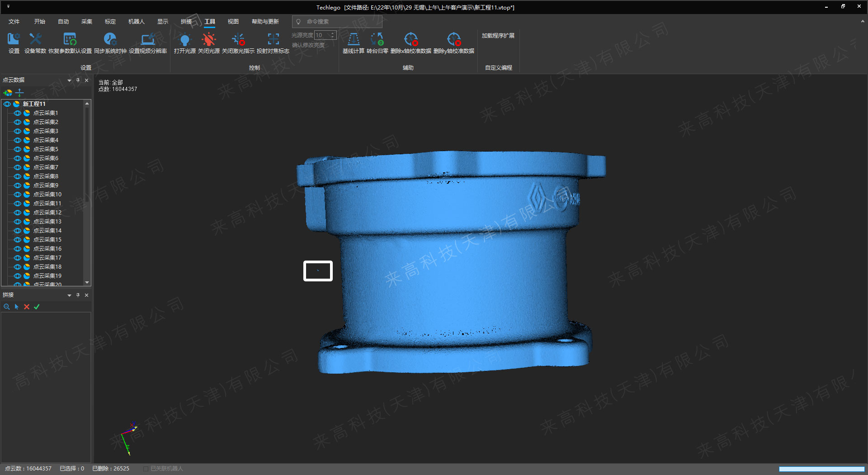Screen dimensions: 868x475
Task: Click the 投射对焦标志 icon
Action: click(x=273, y=40)
